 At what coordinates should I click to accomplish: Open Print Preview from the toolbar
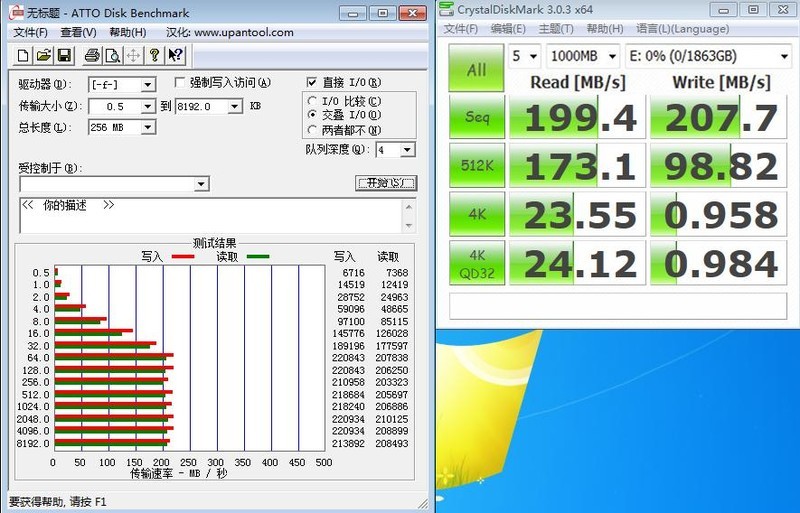(x=113, y=56)
